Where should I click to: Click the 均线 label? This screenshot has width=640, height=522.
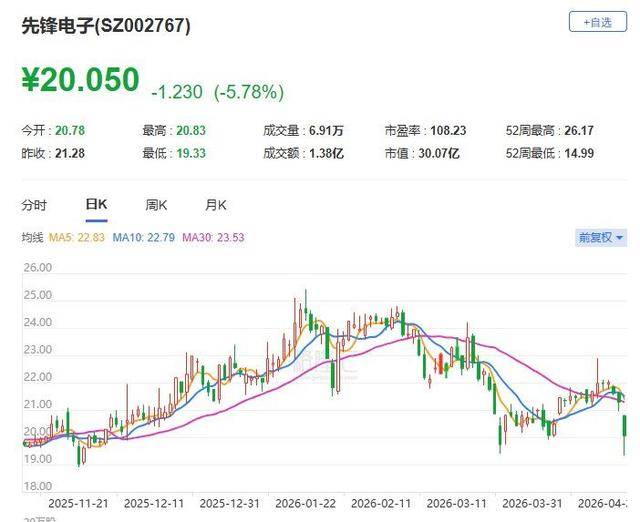click(32, 237)
